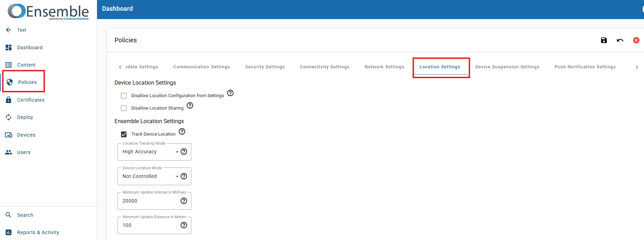Open Policies in sidebar
The image size is (644, 240).
point(27,82)
